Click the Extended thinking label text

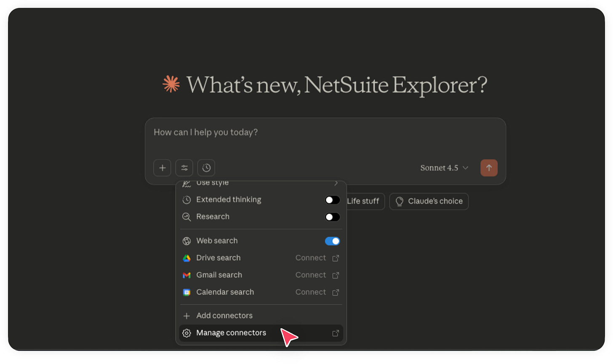(x=229, y=200)
